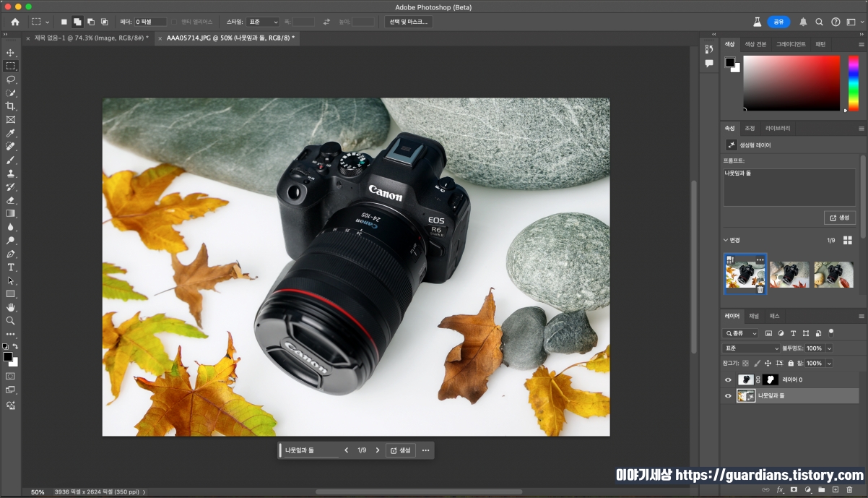Switch to the 채널 tab
This screenshot has width=868, height=498.
coord(753,316)
